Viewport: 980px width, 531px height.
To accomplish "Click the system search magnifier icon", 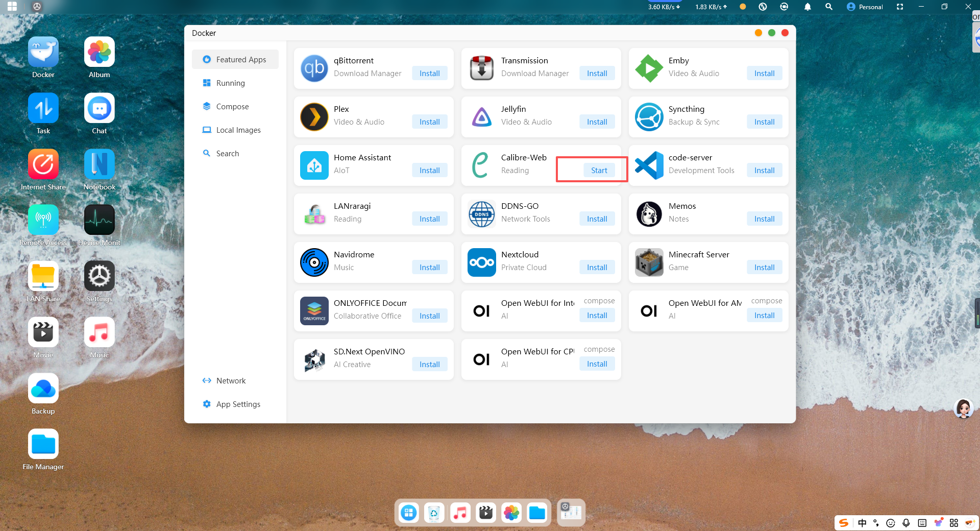I will tap(829, 7).
